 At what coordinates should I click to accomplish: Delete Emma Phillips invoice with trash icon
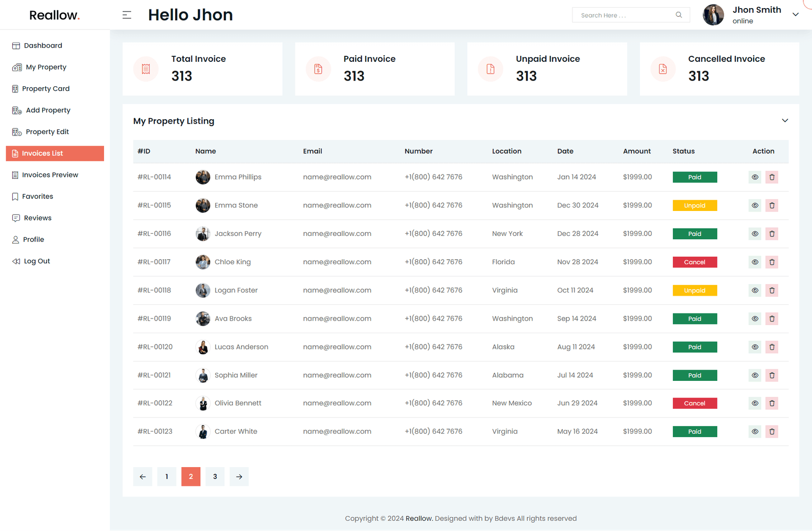tap(772, 177)
